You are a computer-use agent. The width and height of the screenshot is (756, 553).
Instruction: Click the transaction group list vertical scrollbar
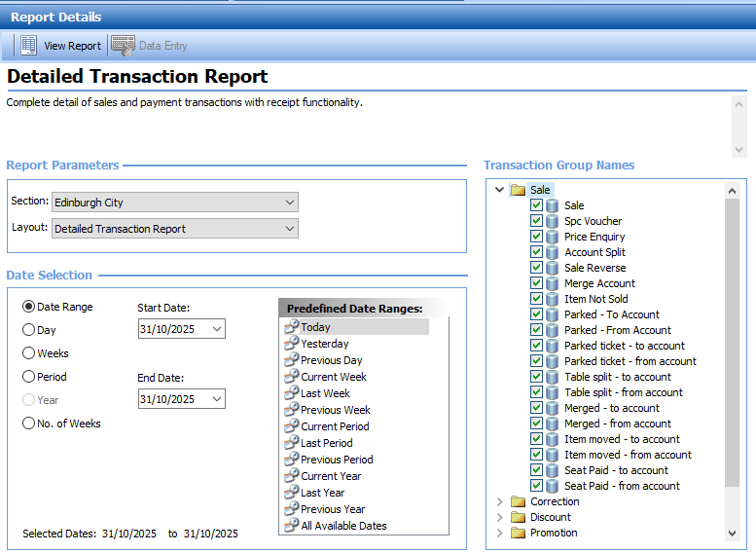click(733, 341)
